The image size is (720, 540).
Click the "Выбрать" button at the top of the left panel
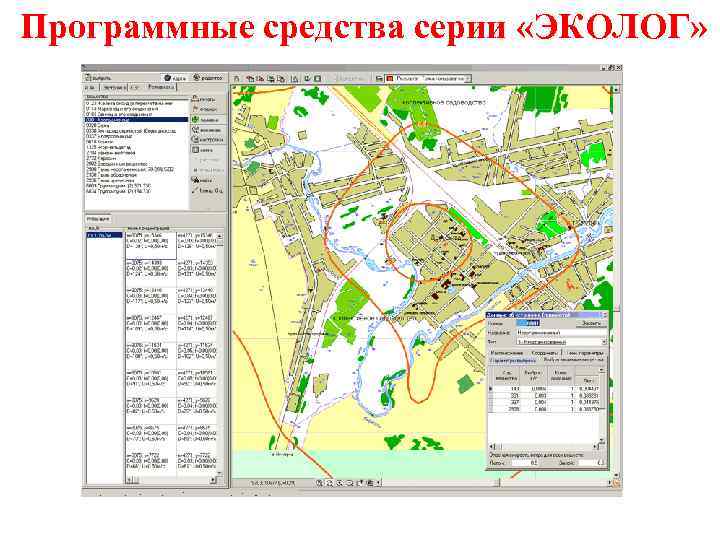pyautogui.click(x=99, y=78)
